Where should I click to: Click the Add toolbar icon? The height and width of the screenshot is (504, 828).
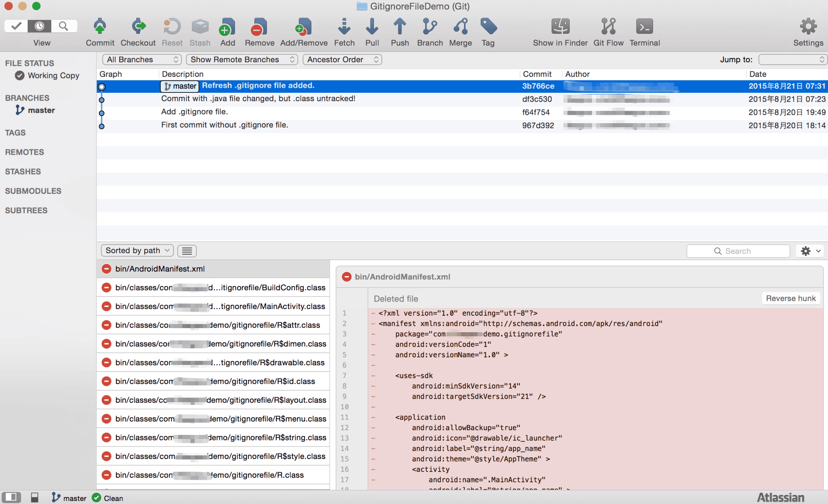point(228,27)
